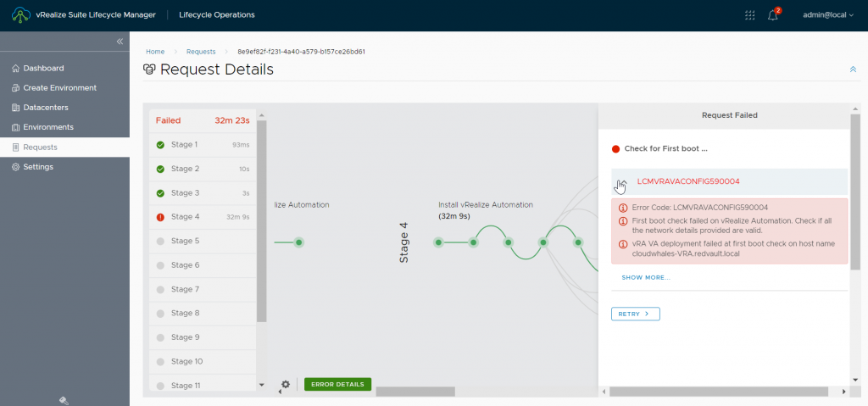Screen dimensions: 868x406
Task: Go to Environments in the sidebar
Action: [64, 127]
